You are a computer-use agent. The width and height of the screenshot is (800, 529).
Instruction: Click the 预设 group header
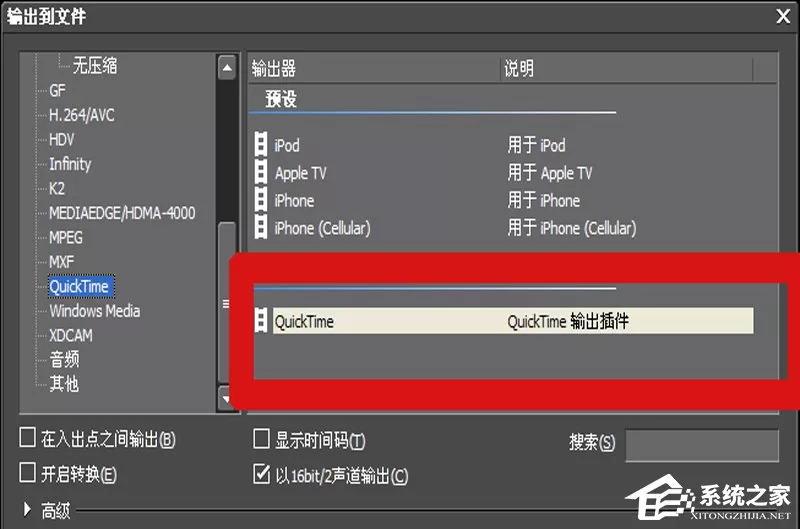coord(281,98)
